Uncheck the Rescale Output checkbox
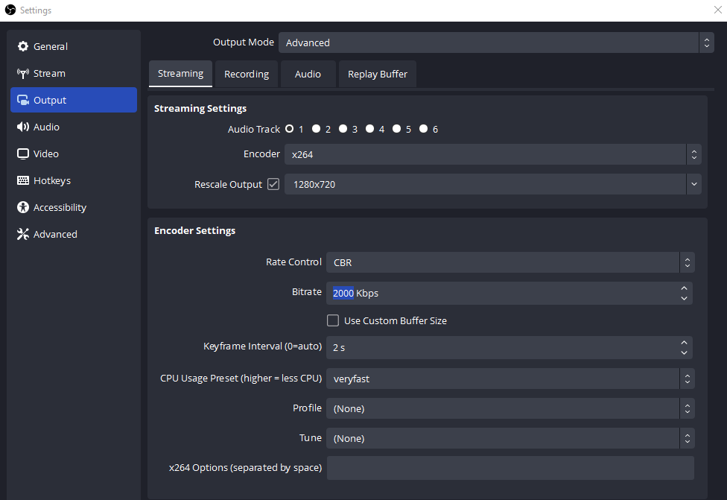The image size is (727, 500). (x=273, y=184)
